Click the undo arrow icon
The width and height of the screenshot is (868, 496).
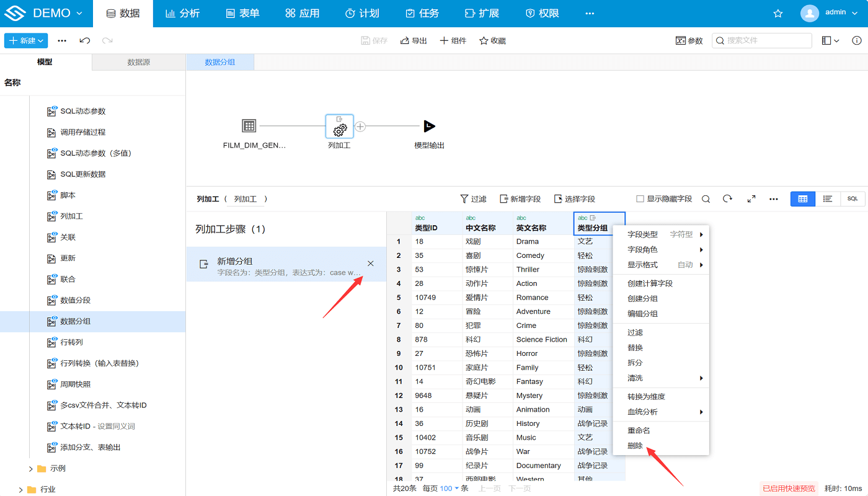[85, 40]
